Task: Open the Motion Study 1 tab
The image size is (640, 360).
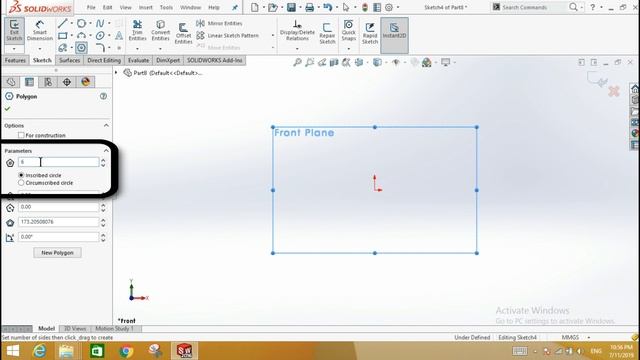Action: pos(114,329)
